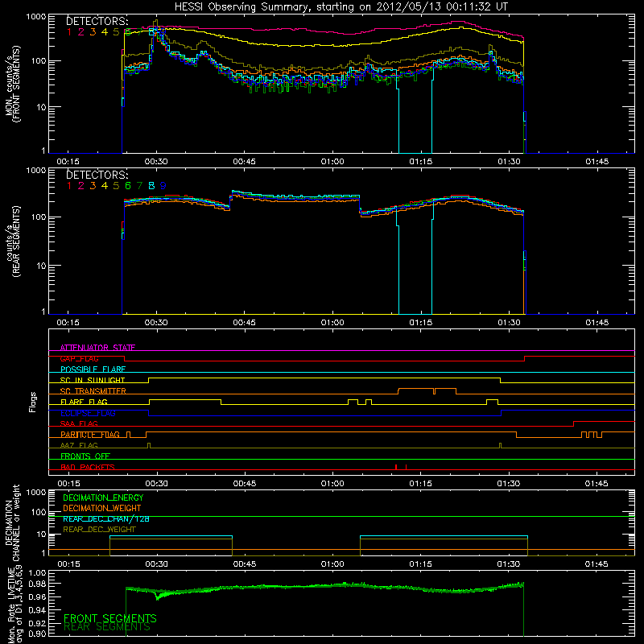Click the FRONTS_OFF flag label
644x644 pixels.
(x=85, y=456)
